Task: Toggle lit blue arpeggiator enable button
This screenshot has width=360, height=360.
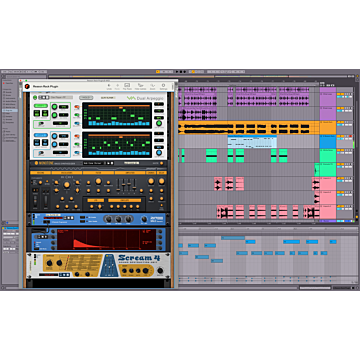Action: pyautogui.click(x=41, y=135)
